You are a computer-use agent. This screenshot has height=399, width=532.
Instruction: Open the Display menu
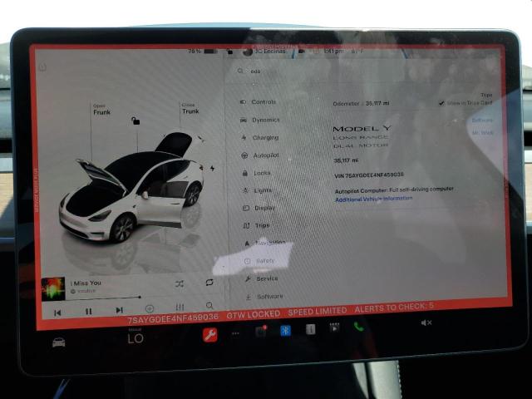click(259, 208)
